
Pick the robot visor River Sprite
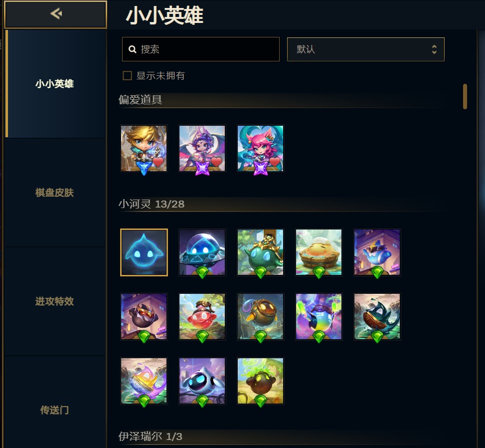202,381
